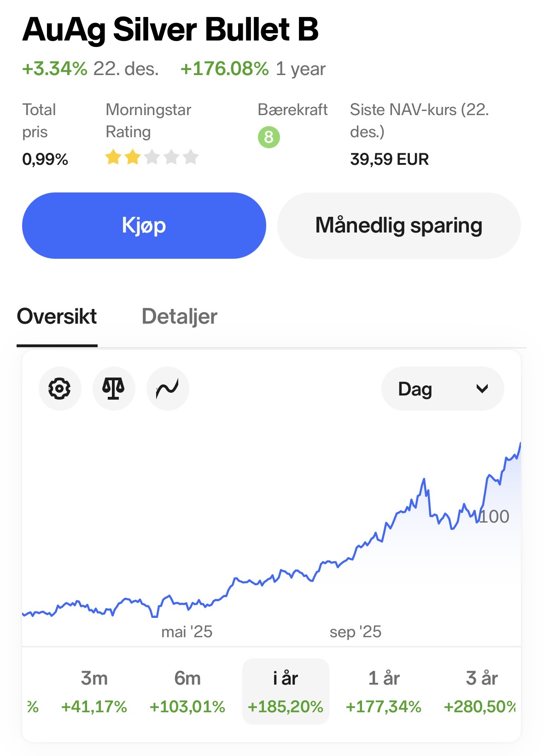Choose the 3m period option
This screenshot has width=543, height=756.
point(94,691)
